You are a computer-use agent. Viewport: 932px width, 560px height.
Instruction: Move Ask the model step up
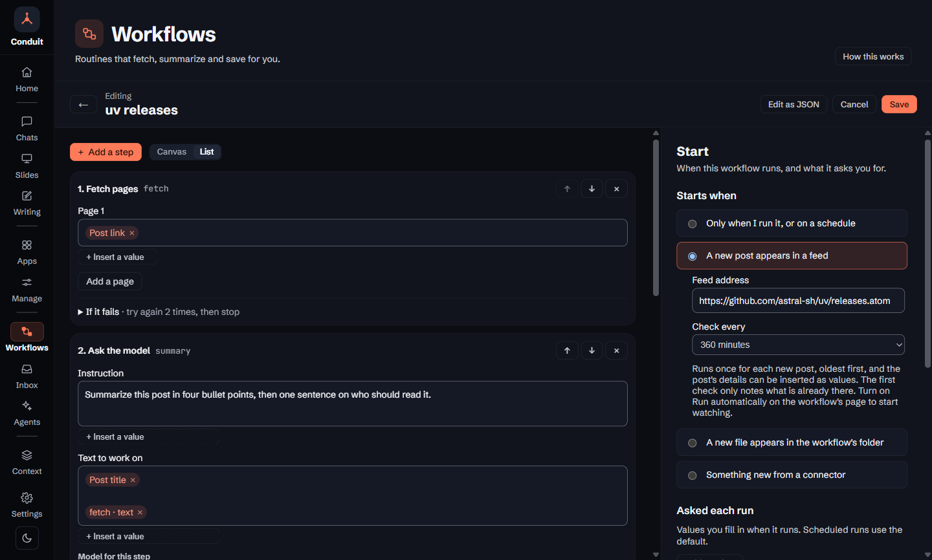click(x=567, y=350)
